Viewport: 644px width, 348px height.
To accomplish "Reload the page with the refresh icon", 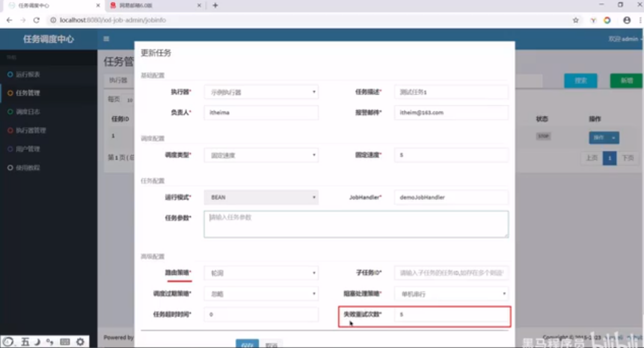I will (36, 20).
